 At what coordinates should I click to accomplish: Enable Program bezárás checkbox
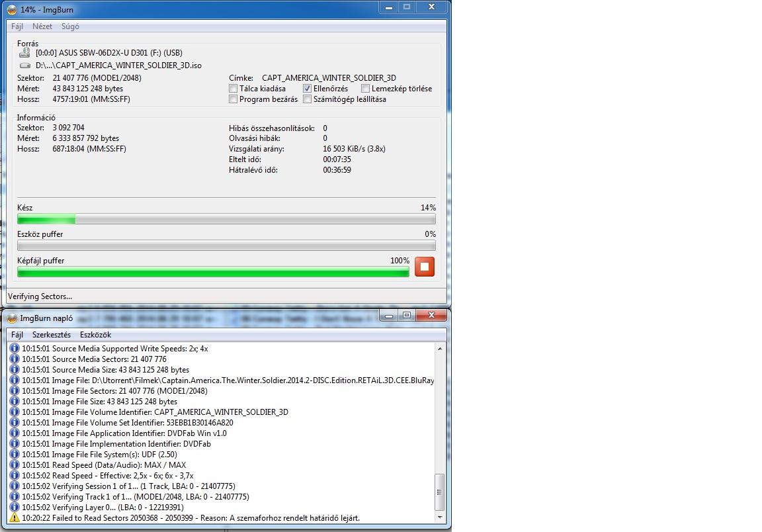coord(233,99)
